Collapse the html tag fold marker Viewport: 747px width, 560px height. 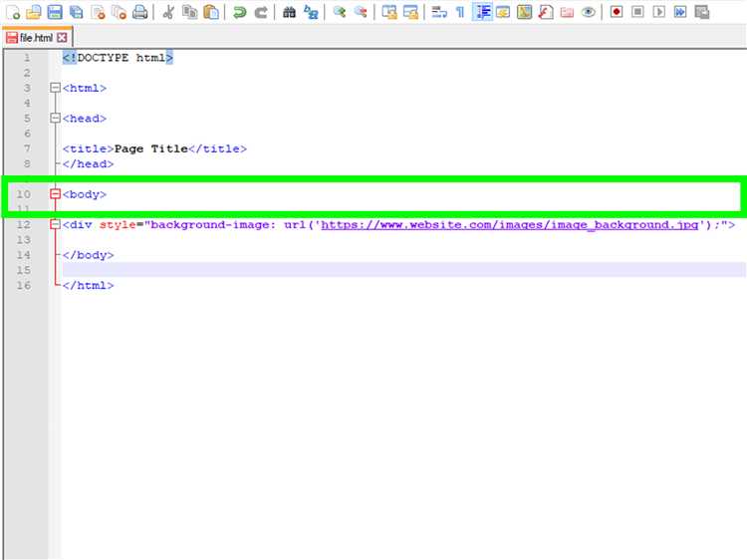56,88
